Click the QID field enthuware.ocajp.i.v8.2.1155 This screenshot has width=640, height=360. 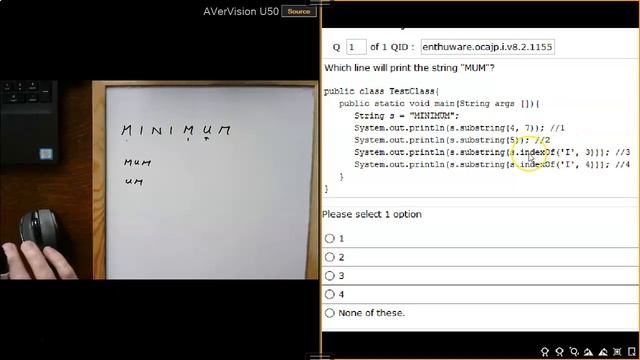(488, 47)
